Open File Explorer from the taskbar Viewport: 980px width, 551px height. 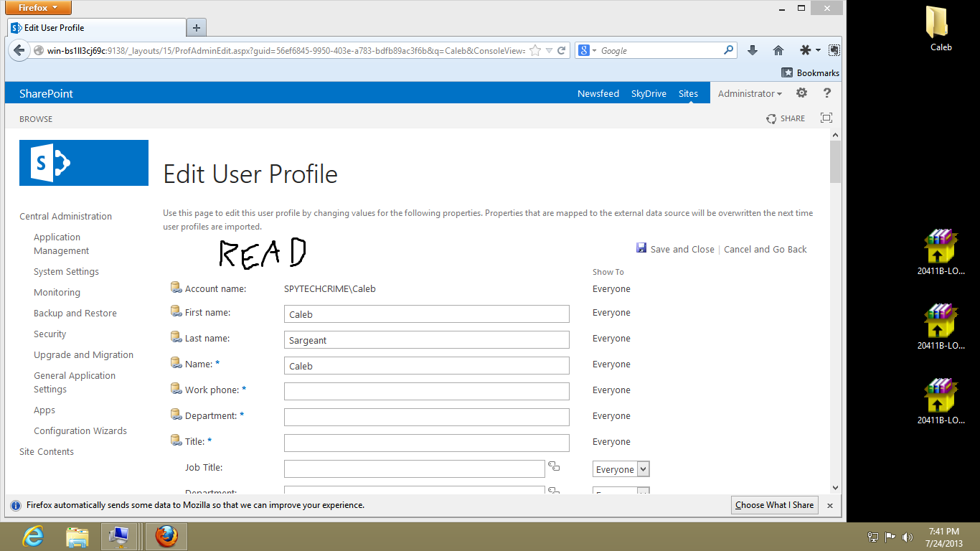pos(77,536)
